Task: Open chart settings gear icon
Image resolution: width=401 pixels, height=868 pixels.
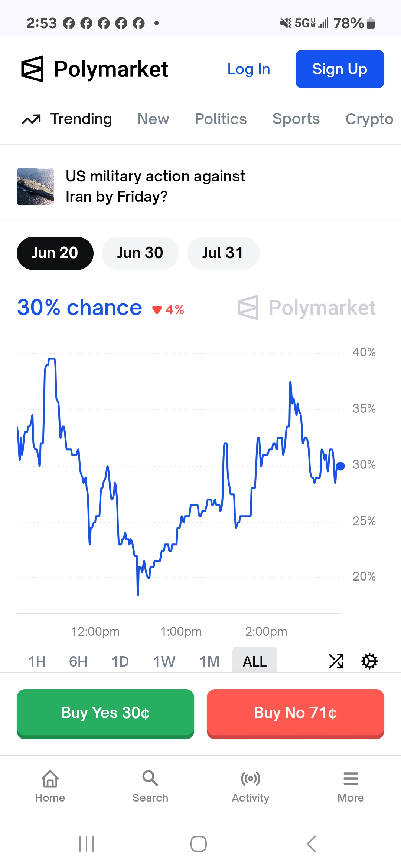Action: coord(369,661)
